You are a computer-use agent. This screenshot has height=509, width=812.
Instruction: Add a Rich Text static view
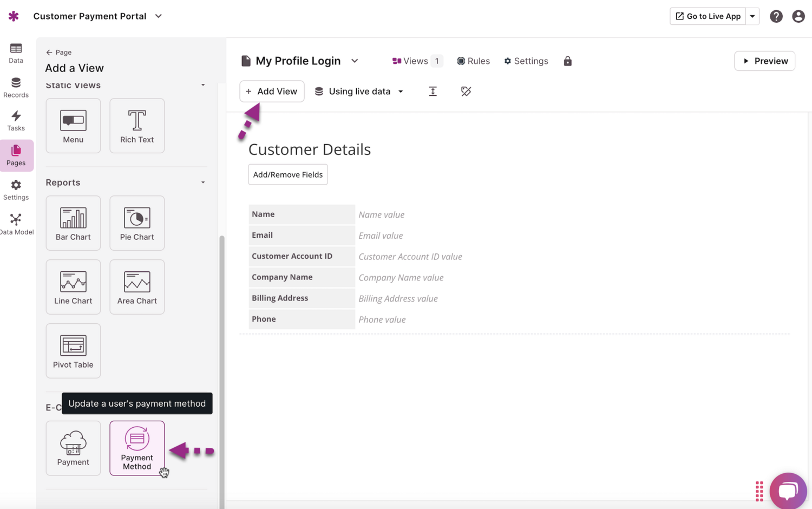(136, 126)
